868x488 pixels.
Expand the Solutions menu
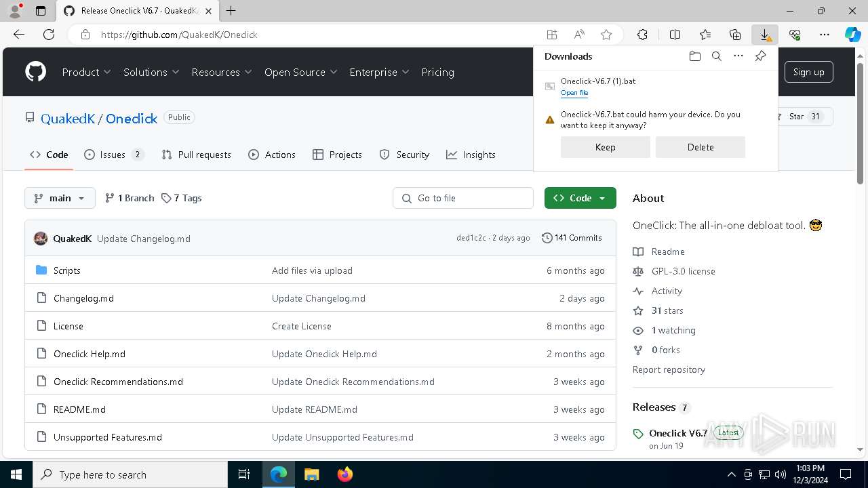point(151,72)
